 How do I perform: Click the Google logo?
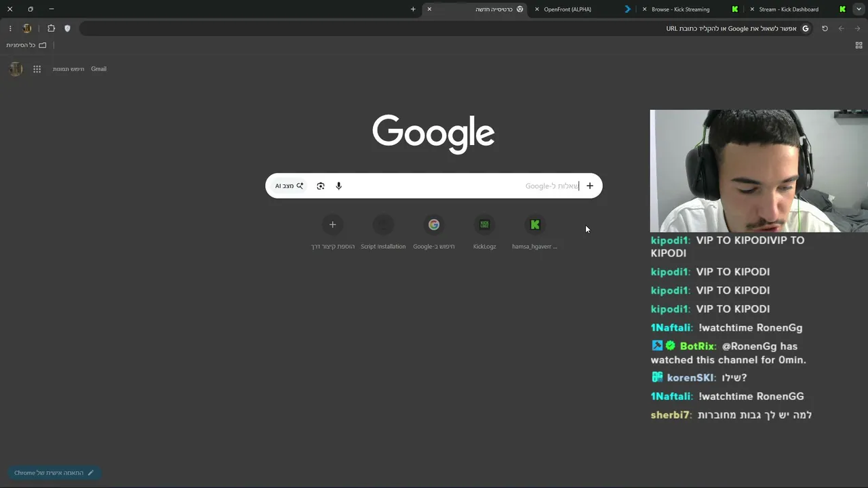coord(433,134)
